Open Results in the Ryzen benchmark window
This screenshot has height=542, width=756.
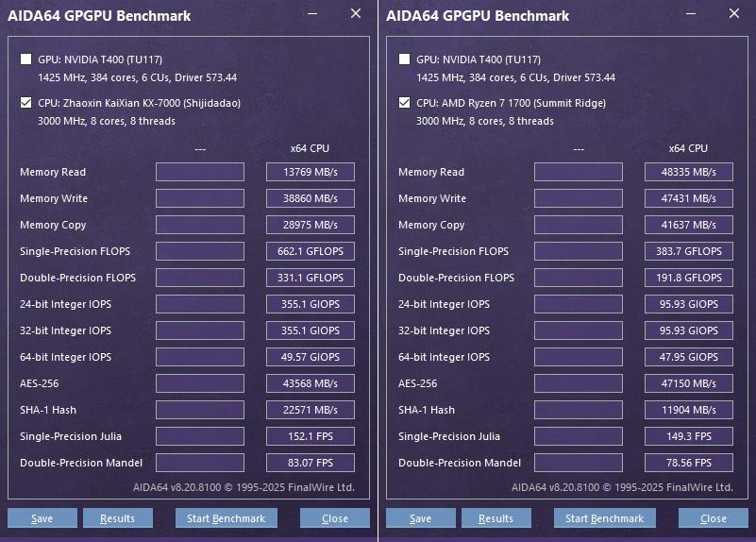tap(496, 518)
